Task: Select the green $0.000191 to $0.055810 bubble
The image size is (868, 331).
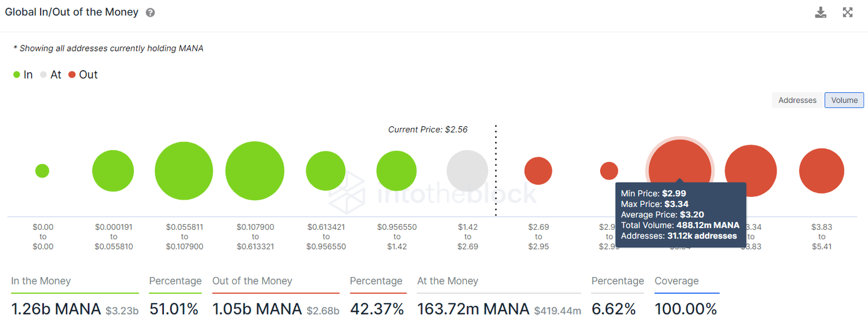Action: pos(113,171)
